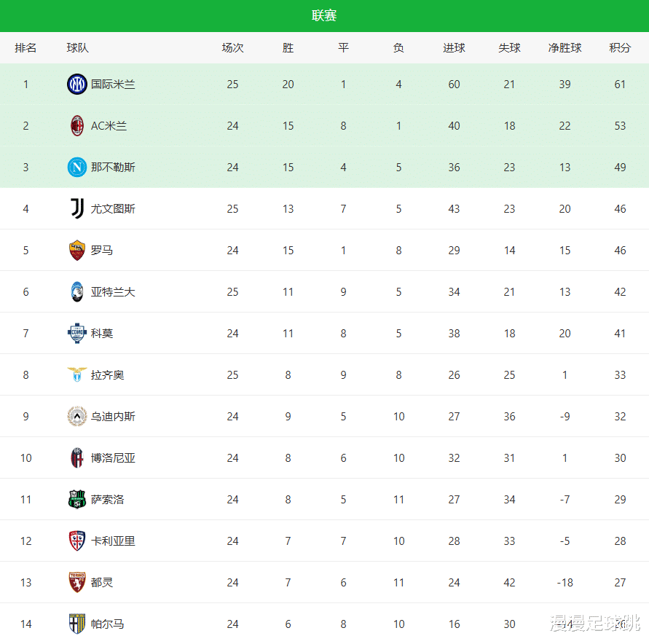
Task: Click the 进球 column header
Action: pos(454,48)
